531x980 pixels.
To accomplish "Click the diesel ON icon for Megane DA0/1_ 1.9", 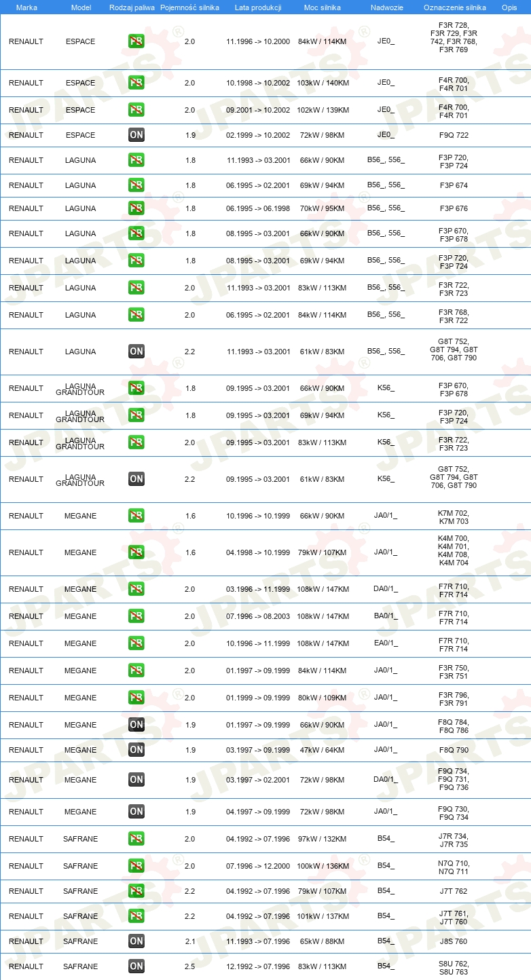I will (x=136, y=780).
